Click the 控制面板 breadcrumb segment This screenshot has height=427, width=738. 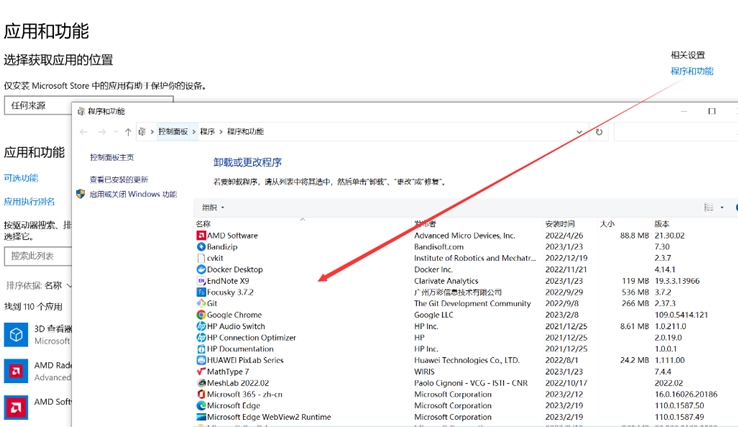point(173,131)
